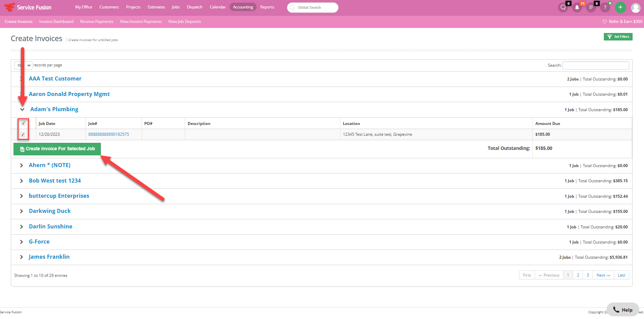The width and height of the screenshot is (644, 319).
Task: Open the Projects menu
Action: [x=133, y=7]
